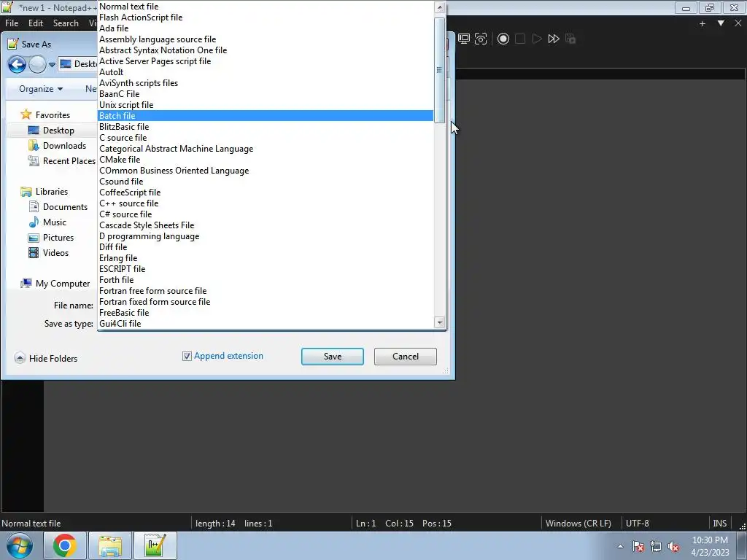
Task: Open the Edit menu in Notepad++
Action: coord(36,23)
